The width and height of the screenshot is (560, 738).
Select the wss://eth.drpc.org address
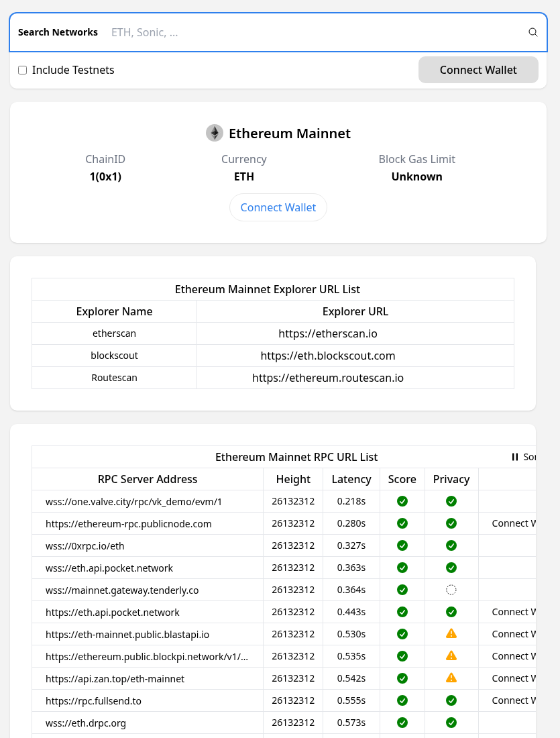coord(86,723)
